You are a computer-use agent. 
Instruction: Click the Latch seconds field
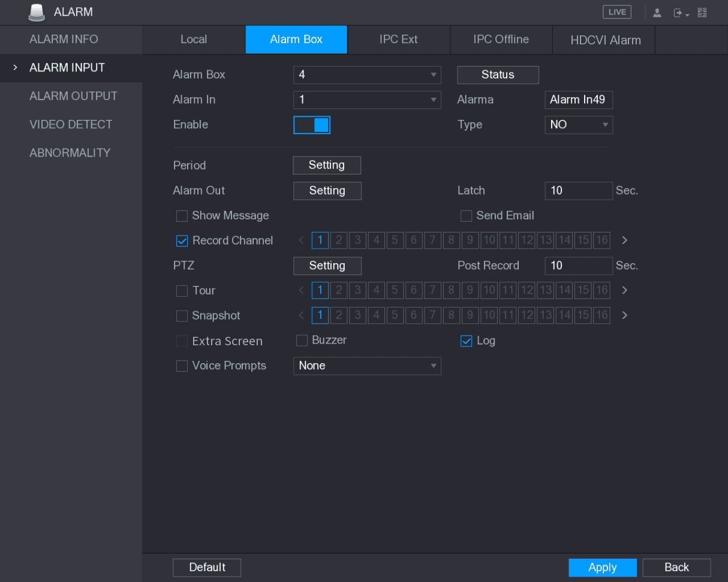click(579, 191)
